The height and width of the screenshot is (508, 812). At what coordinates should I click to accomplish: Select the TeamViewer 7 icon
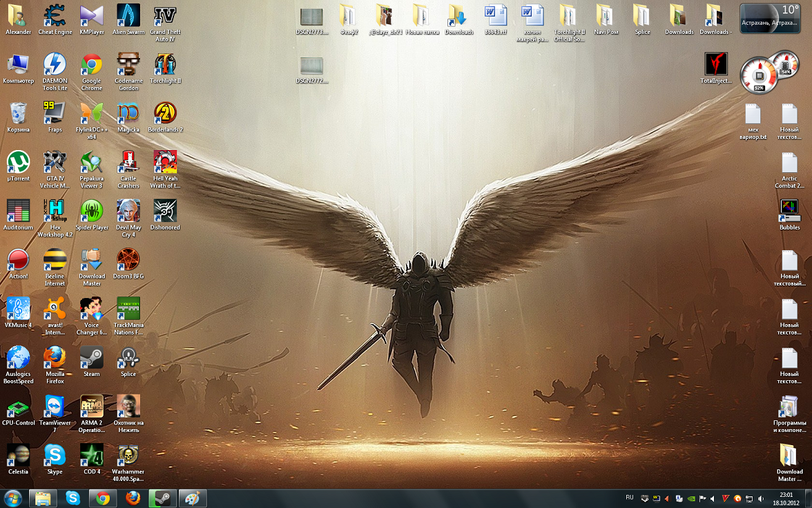point(55,413)
